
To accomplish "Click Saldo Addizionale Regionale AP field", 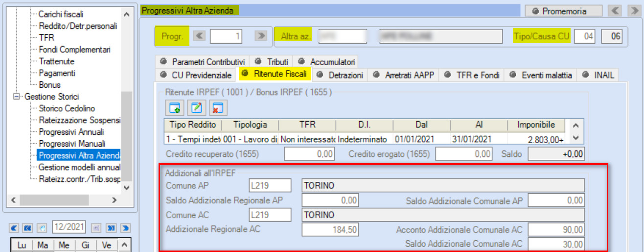I will click(x=330, y=200).
